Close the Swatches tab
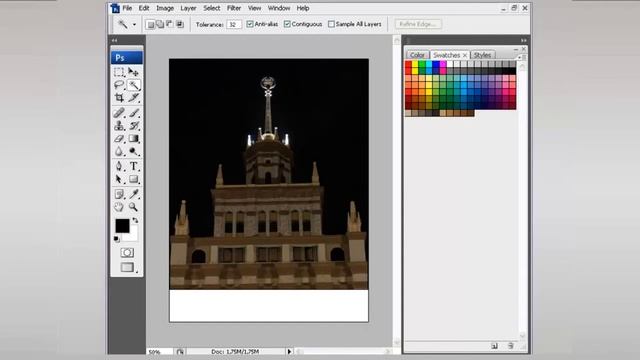The width and height of the screenshot is (640, 360). pos(464,55)
